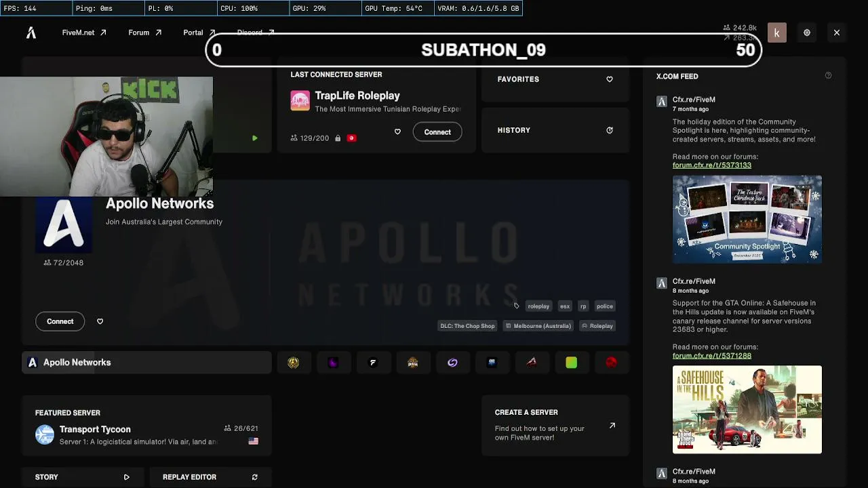Select the esx tag
The image size is (868, 488).
click(x=565, y=306)
